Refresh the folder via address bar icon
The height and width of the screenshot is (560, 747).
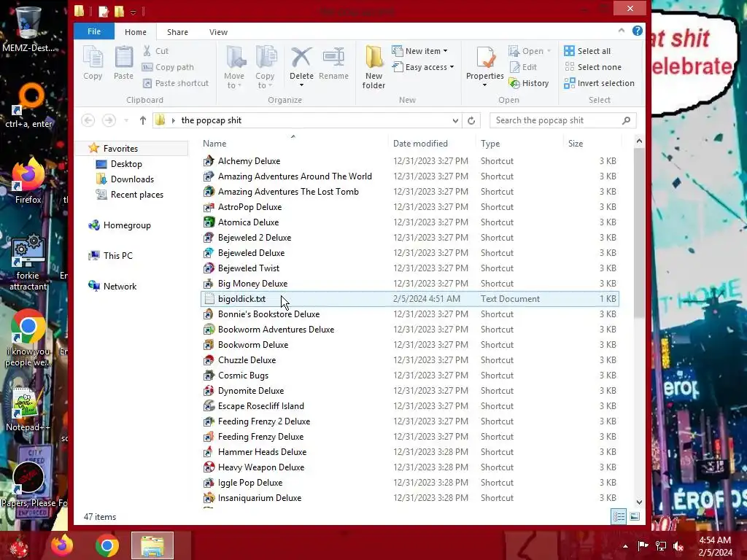tap(471, 120)
